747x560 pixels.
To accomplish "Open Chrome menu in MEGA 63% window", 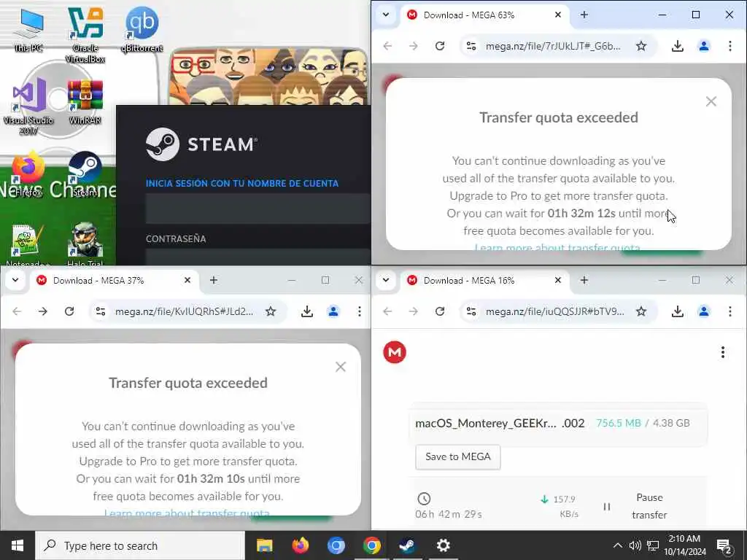I will coord(729,46).
